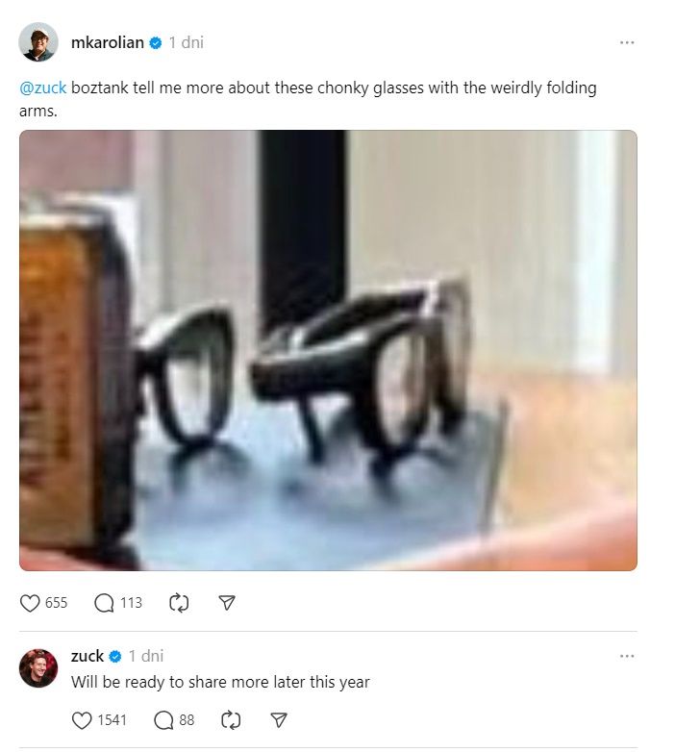Repost mkarolian's glasses post
Screen dimensions: 700x752
pyautogui.click(x=179, y=603)
